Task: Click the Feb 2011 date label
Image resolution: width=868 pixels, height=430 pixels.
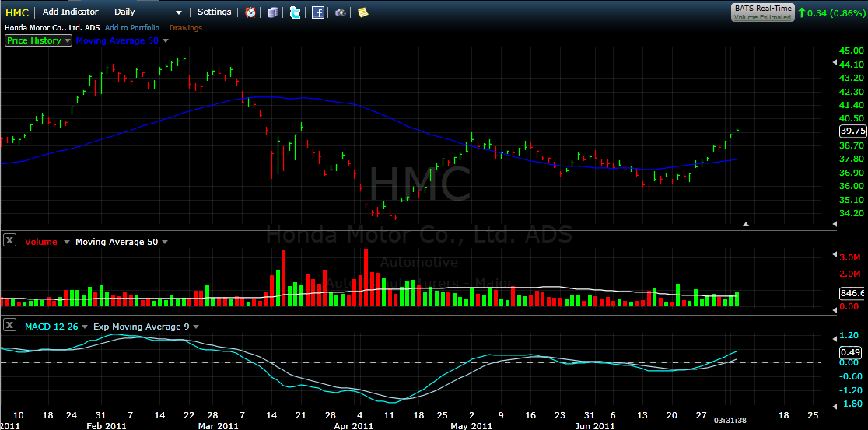Action: pos(107,425)
